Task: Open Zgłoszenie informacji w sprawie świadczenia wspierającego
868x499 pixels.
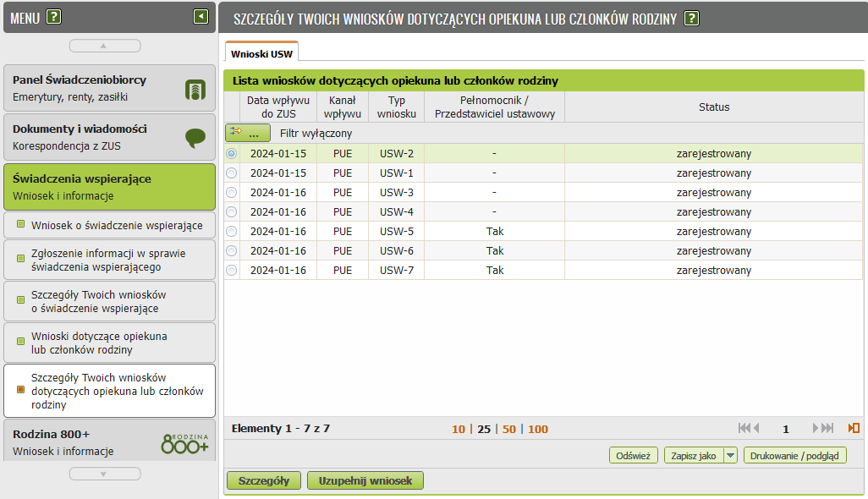Action: [x=110, y=260]
